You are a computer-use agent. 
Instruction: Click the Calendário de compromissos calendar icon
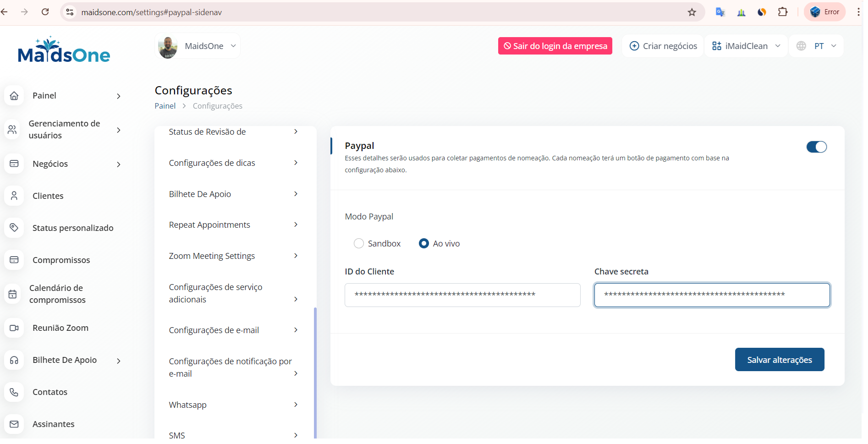(x=13, y=294)
